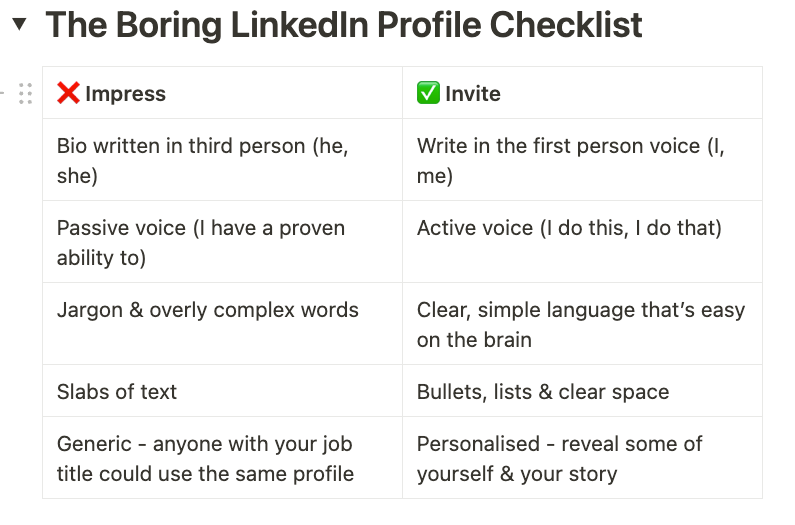795x525 pixels.
Task: Click the Active voice table cell
Action: click(x=568, y=228)
